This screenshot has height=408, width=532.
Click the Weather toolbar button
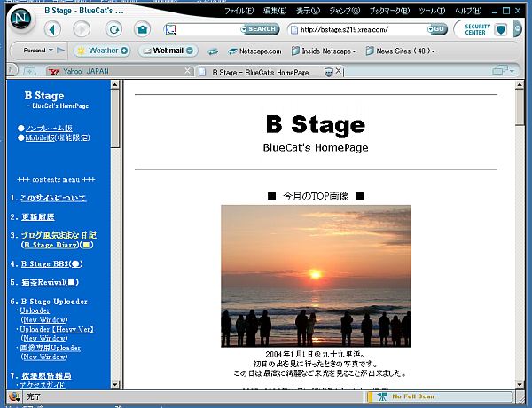[103, 51]
